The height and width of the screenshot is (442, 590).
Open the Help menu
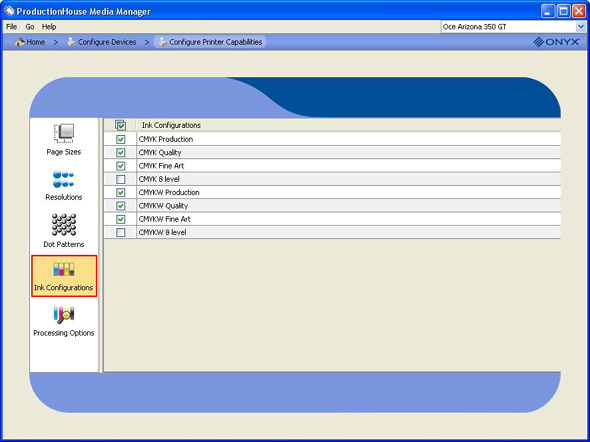tap(49, 27)
